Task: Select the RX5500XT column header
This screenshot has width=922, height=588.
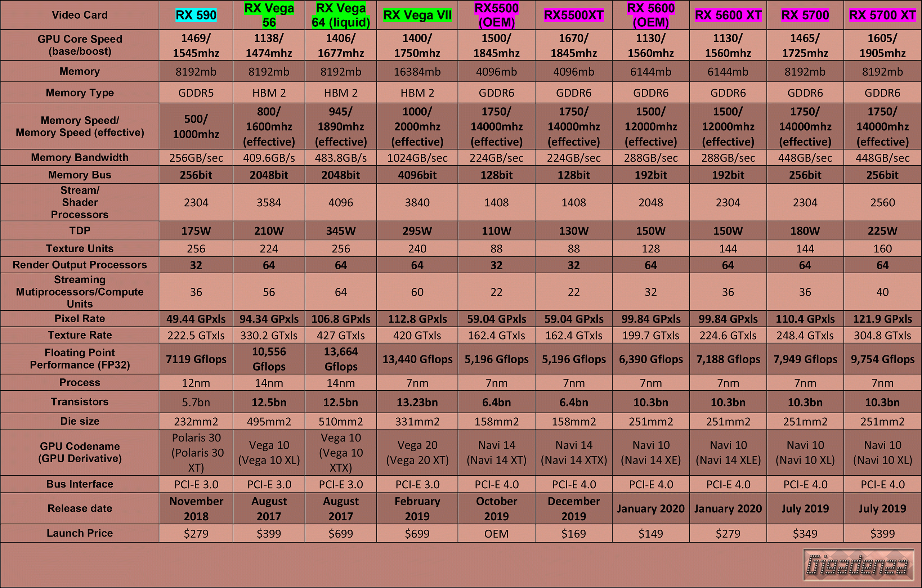Action: (574, 15)
